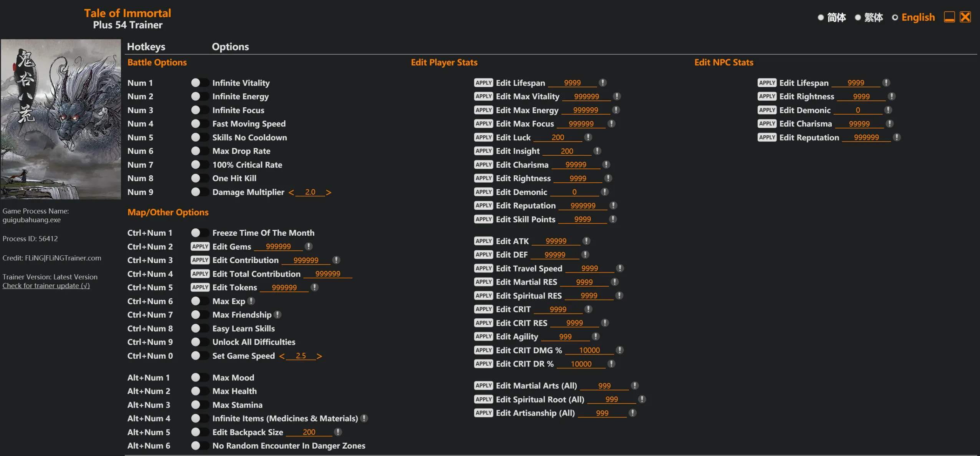Select the English language radio button
The image size is (980, 456).
pyautogui.click(x=895, y=18)
